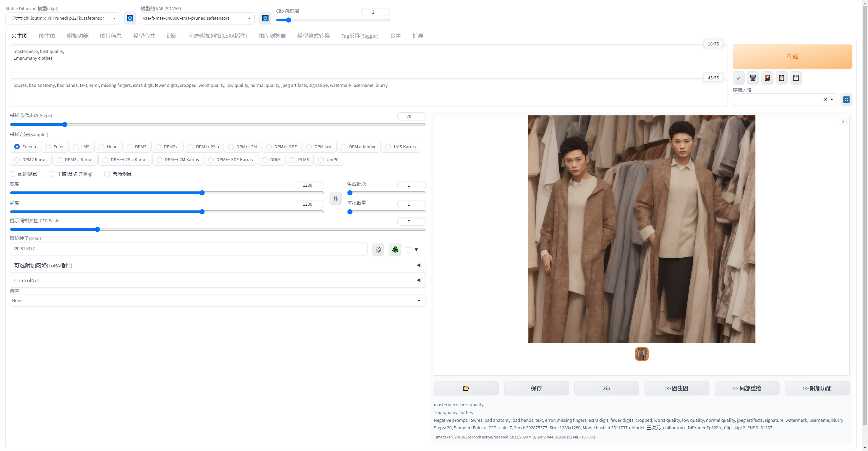Expand the ControlNet section

(x=217, y=280)
